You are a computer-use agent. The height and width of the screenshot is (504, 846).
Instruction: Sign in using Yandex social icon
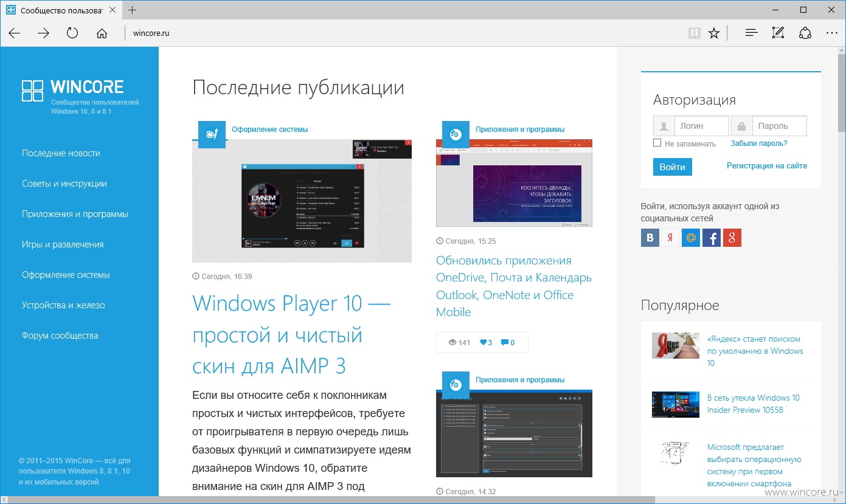[x=670, y=238]
